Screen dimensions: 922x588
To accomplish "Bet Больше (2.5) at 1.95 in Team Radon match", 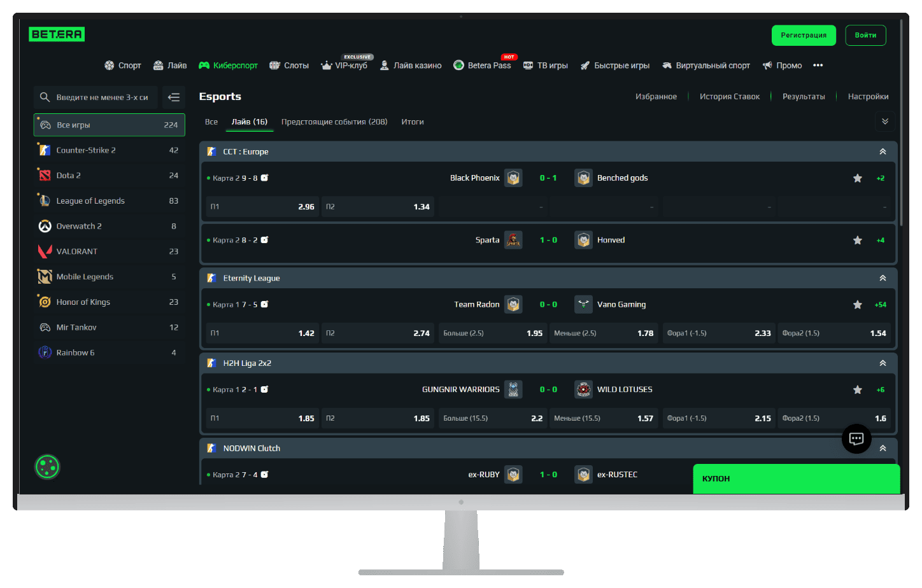I will point(493,333).
